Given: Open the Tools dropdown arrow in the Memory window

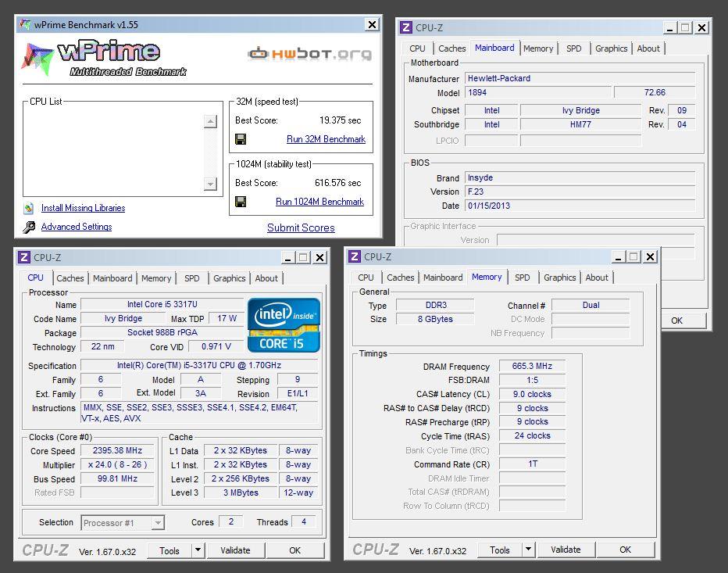Looking at the screenshot, I should [528, 550].
